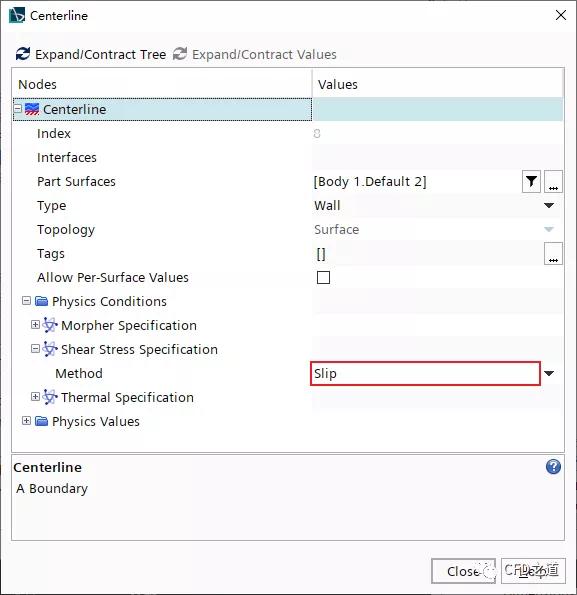Close the Centerline dialog window
577x595 pixels.
coord(561,15)
